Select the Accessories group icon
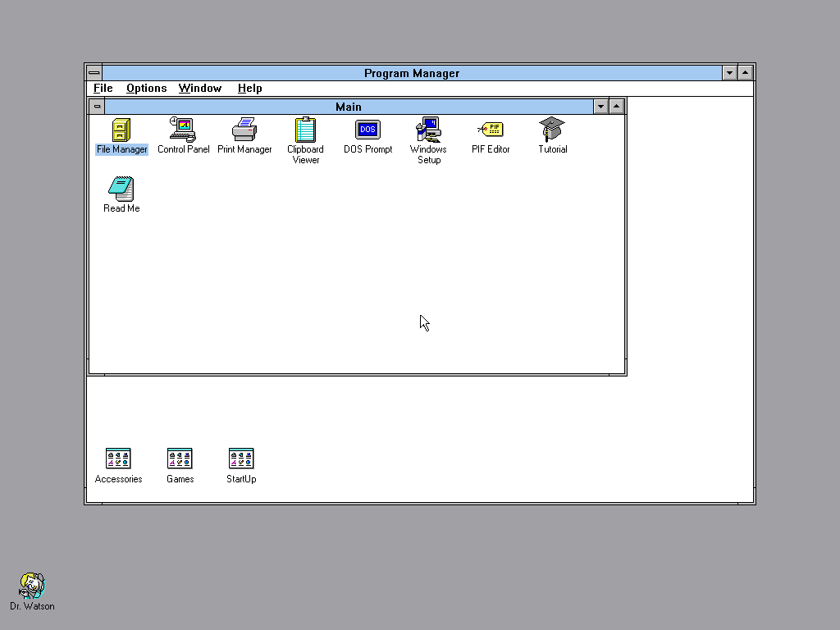This screenshot has height=630, width=840. point(118,459)
